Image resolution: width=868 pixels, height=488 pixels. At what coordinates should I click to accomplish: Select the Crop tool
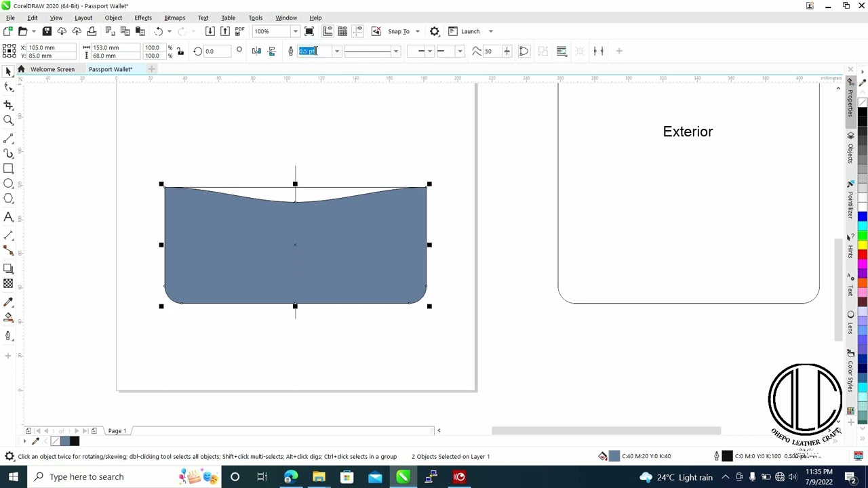[x=8, y=105]
